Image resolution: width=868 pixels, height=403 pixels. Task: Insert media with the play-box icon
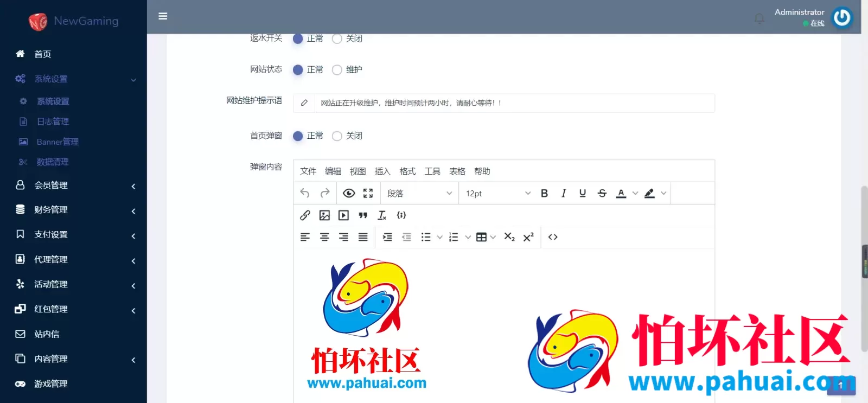pyautogui.click(x=343, y=215)
